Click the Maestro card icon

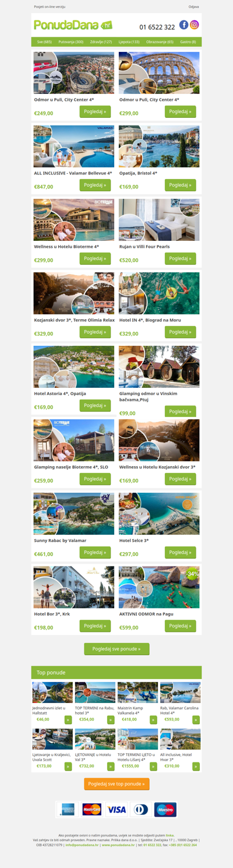[165, 810]
